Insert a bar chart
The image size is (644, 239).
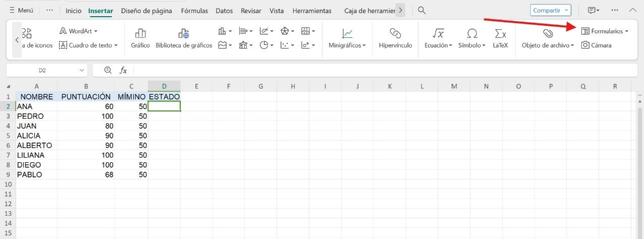pyautogui.click(x=243, y=31)
